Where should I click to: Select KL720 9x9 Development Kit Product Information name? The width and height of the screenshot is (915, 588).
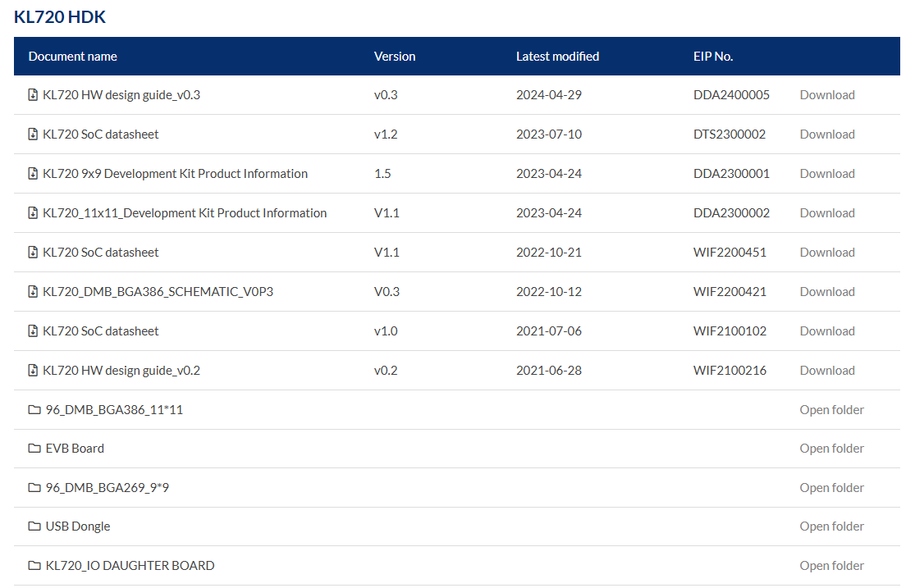click(x=175, y=173)
